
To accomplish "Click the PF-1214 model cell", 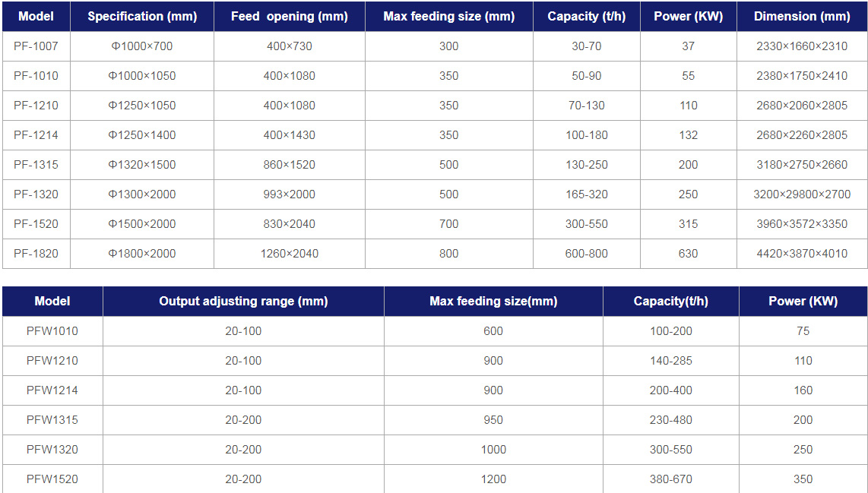I will 36,135.
